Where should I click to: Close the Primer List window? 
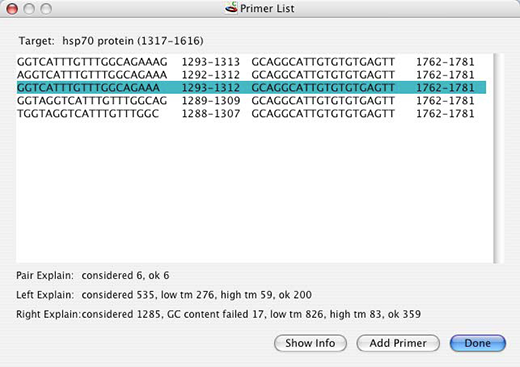pyautogui.click(x=12, y=9)
